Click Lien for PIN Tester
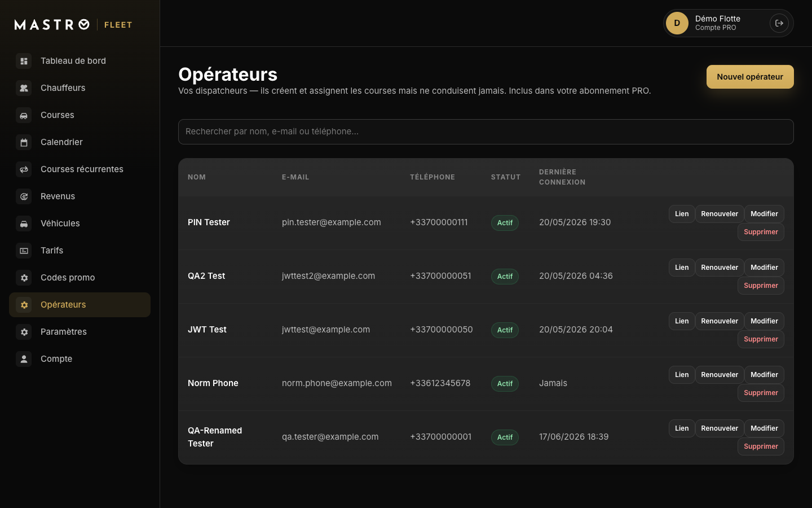Screen dimensions: 812x508 click(682, 214)
